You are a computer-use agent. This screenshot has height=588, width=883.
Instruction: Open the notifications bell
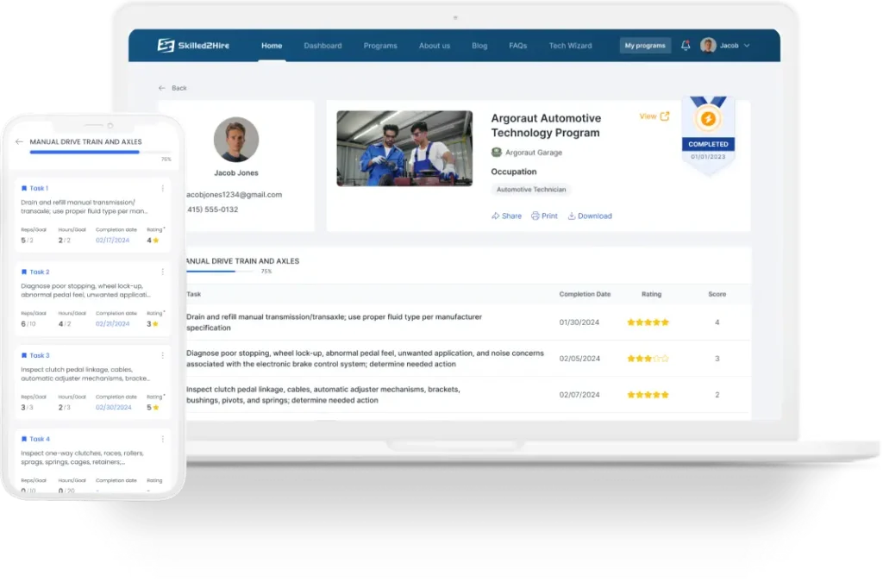tap(686, 46)
